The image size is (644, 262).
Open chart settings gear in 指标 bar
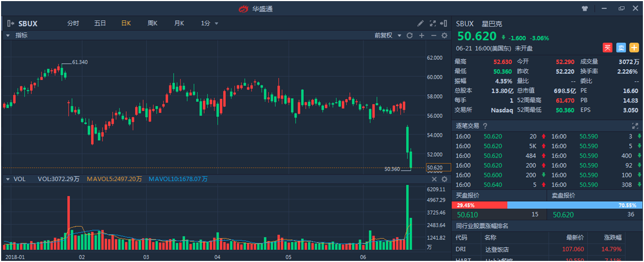(x=444, y=36)
